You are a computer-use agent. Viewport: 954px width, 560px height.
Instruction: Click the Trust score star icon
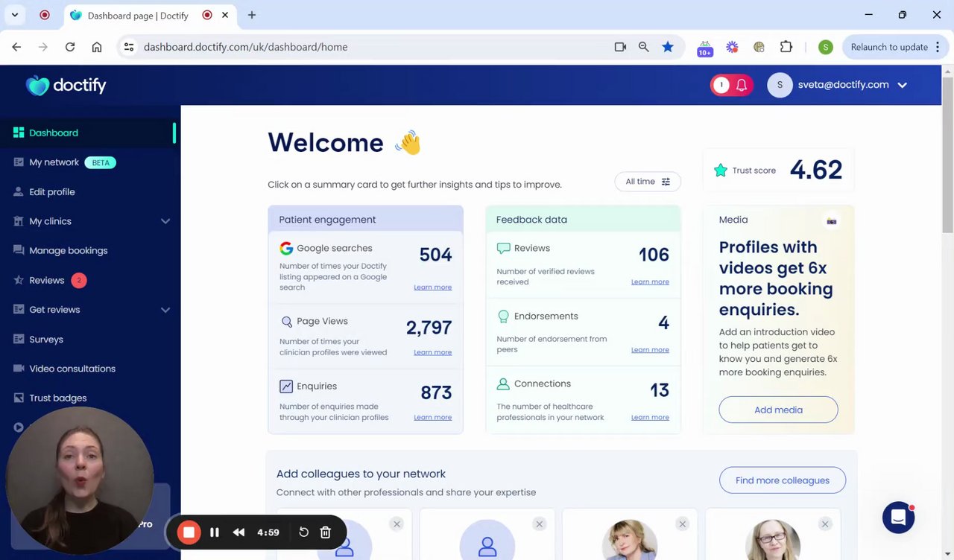click(720, 171)
